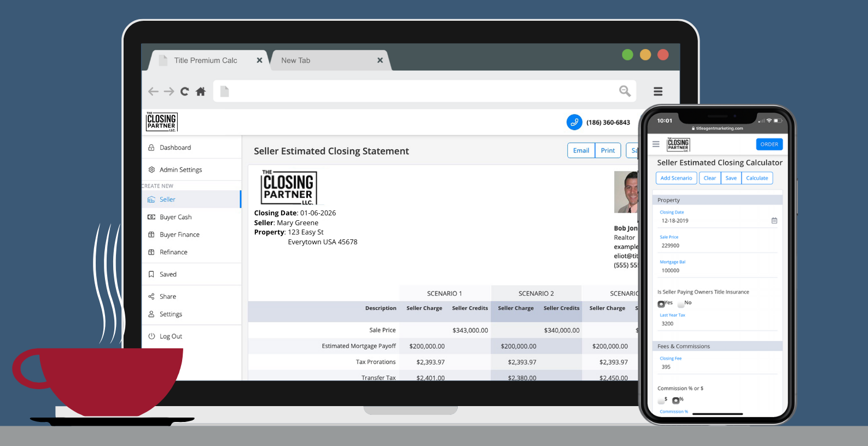
Task: Click the browser home icon
Action: point(201,92)
